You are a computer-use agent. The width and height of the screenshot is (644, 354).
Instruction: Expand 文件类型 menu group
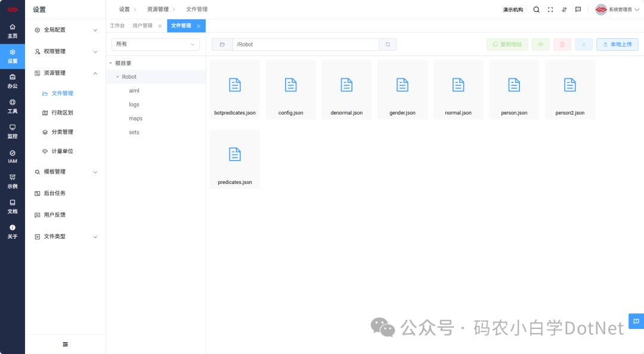click(x=66, y=236)
